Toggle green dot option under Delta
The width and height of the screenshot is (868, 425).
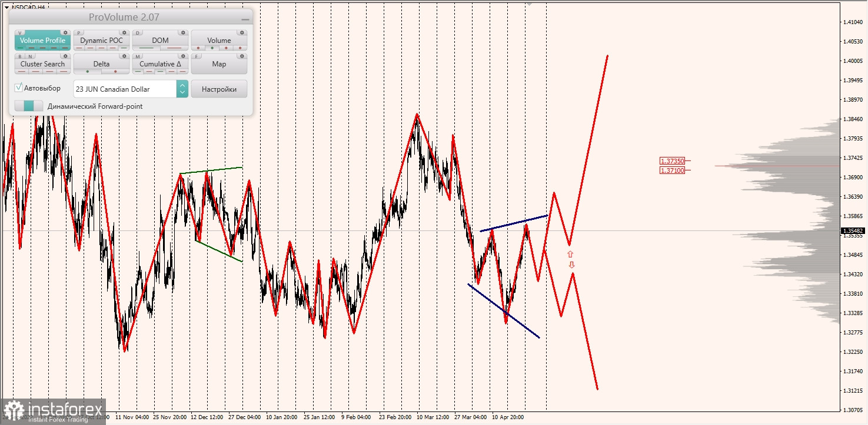pyautogui.click(x=88, y=72)
